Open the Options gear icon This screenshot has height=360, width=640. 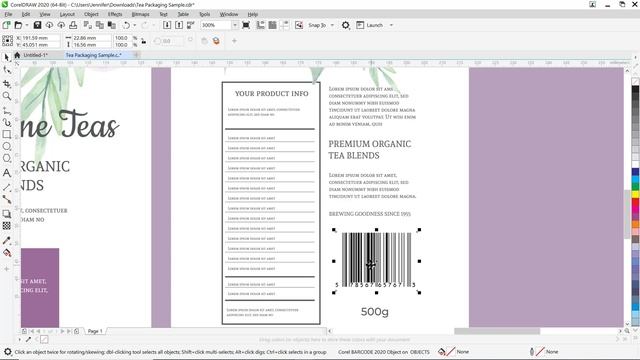(345, 25)
